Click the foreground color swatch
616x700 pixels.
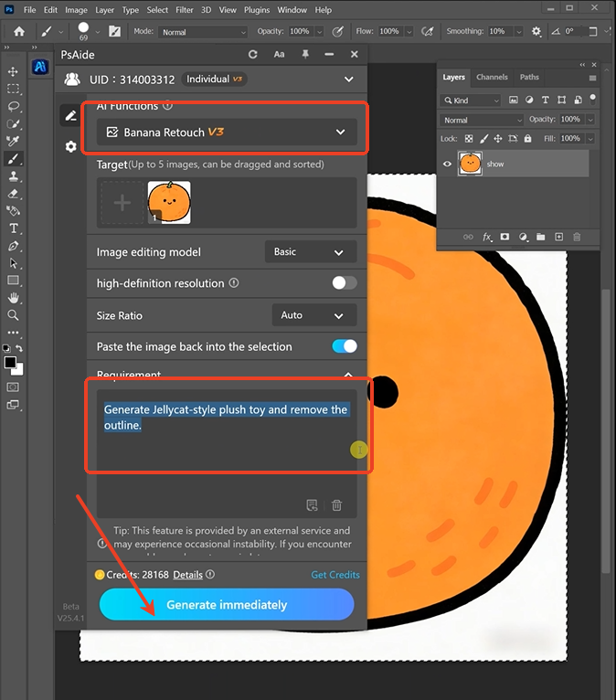(10, 363)
